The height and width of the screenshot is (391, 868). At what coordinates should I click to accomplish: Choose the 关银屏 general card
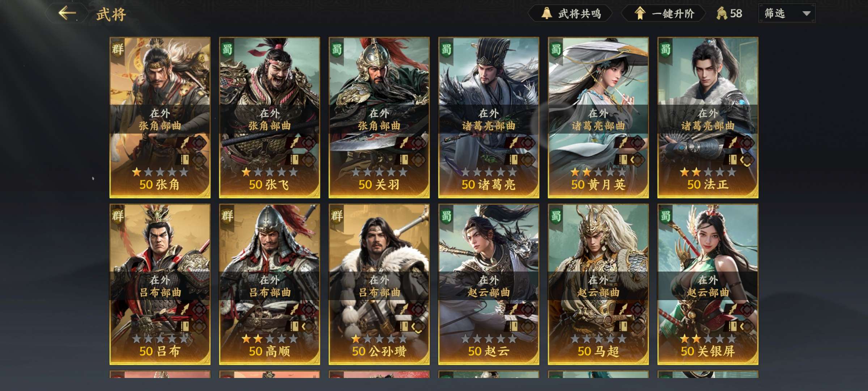pyautogui.click(x=708, y=284)
